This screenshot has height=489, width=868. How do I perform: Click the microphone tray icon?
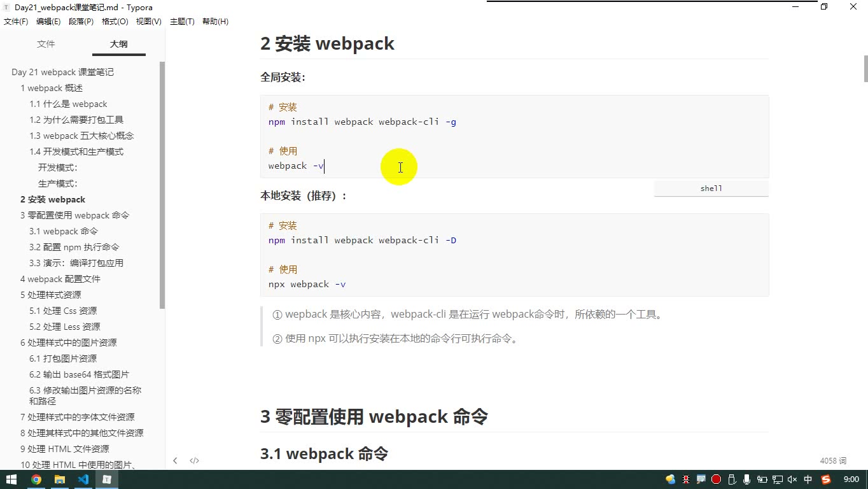pyautogui.click(x=746, y=479)
